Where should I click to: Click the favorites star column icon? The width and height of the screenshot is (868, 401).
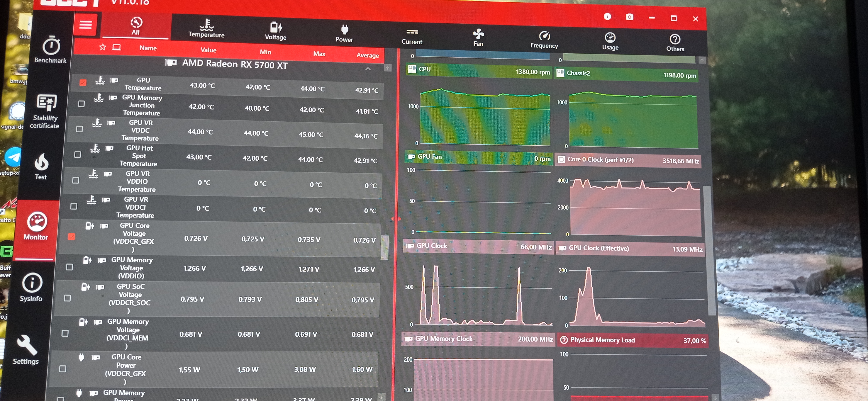tap(103, 47)
